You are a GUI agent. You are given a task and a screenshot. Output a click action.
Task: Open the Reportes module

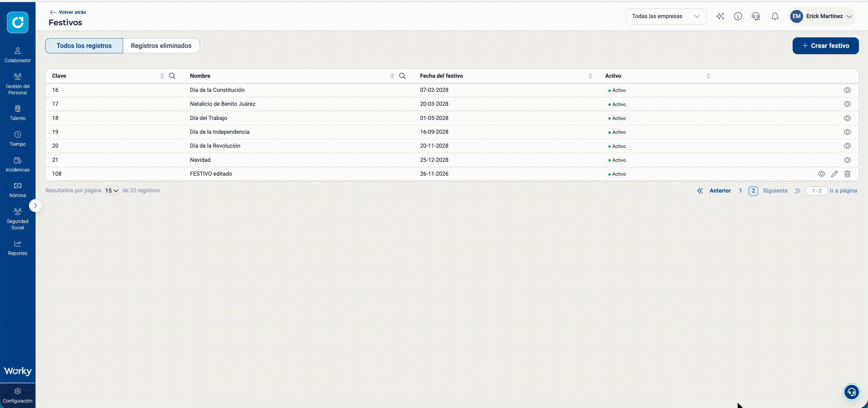pos(17,248)
